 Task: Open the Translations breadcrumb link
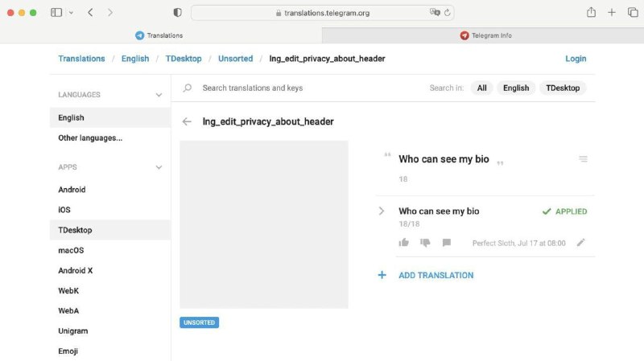pos(81,59)
